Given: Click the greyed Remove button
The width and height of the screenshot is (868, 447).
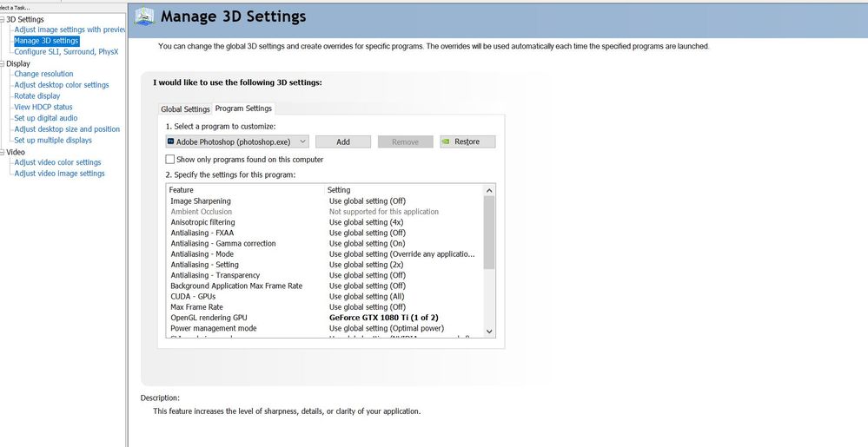Looking at the screenshot, I should [405, 141].
